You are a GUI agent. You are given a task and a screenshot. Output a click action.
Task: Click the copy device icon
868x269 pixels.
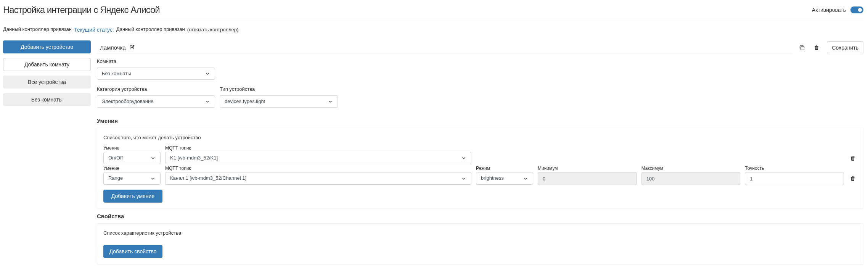click(x=802, y=48)
